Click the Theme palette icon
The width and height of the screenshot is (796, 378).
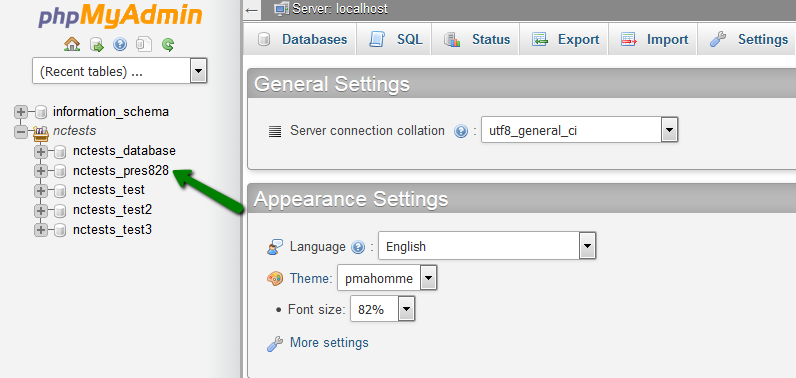pos(275,279)
